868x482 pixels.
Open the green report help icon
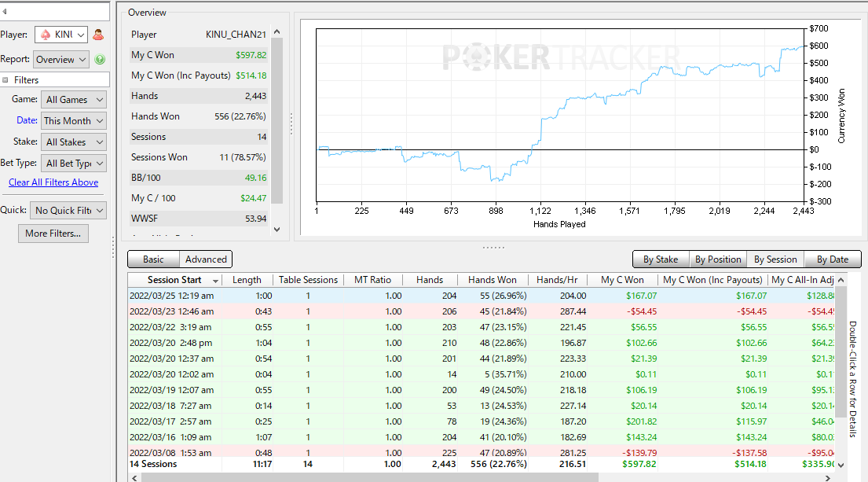click(100, 59)
